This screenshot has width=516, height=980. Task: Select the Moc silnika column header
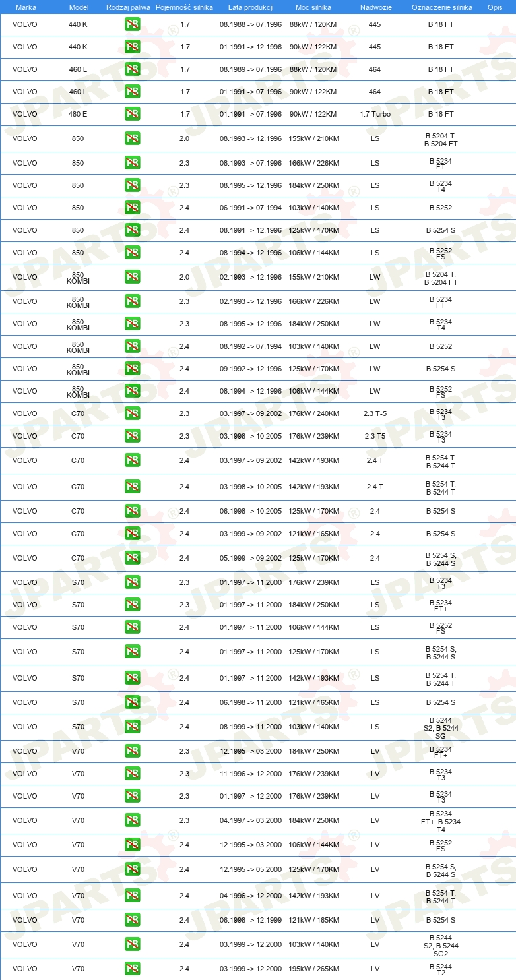point(313,7)
